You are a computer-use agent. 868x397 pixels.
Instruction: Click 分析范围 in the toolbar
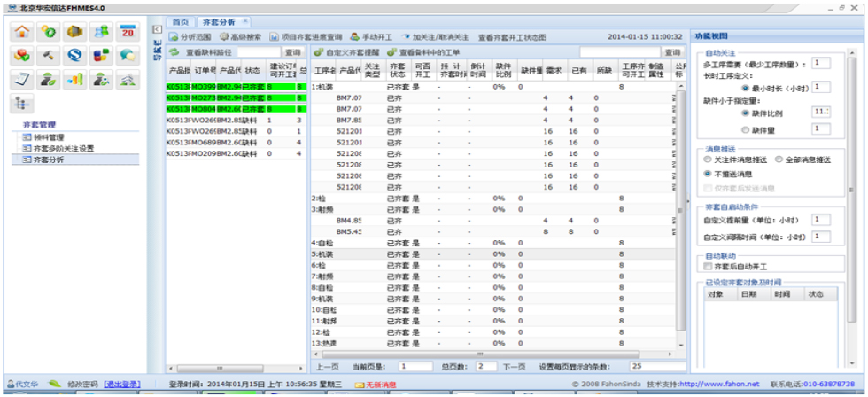pyautogui.click(x=190, y=37)
